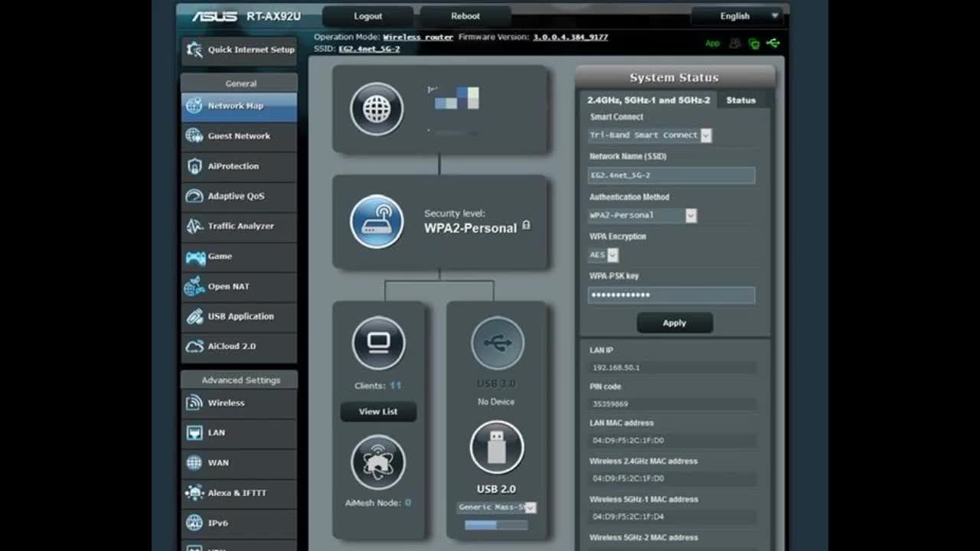Click the AiMesh Node icon

point(377,461)
